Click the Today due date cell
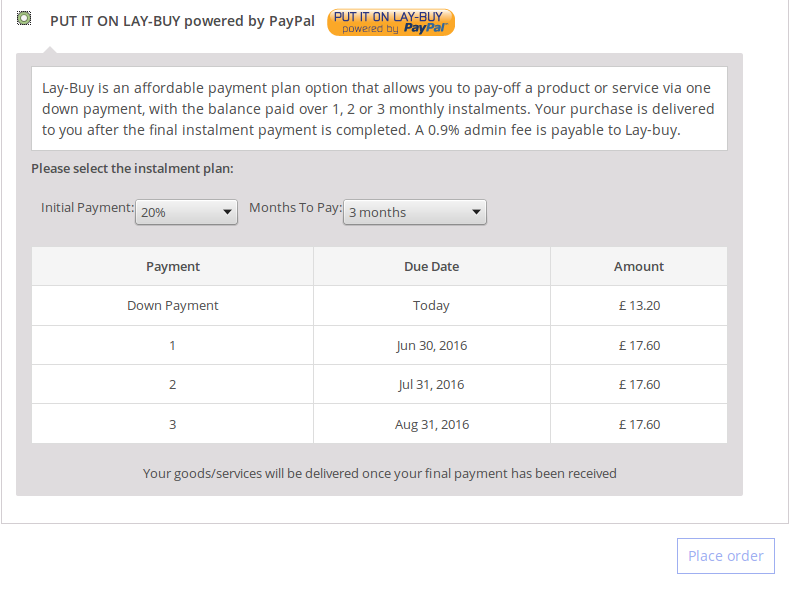 click(432, 306)
